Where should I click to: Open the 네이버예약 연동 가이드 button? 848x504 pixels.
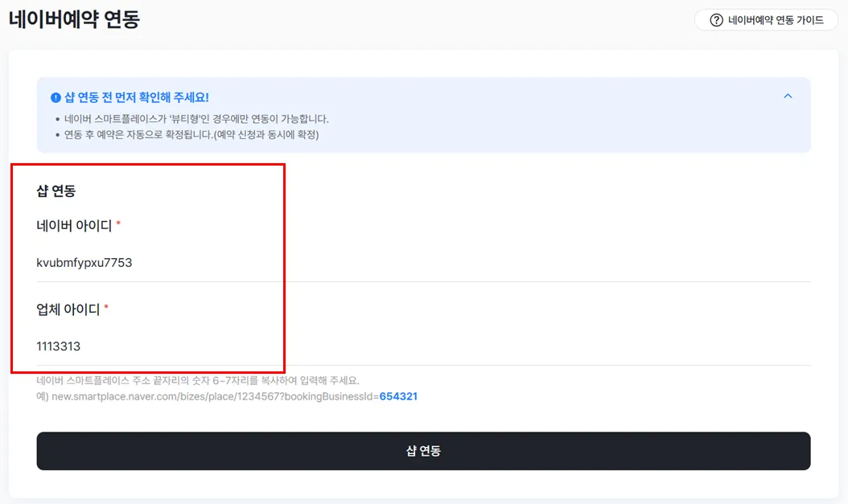click(766, 20)
